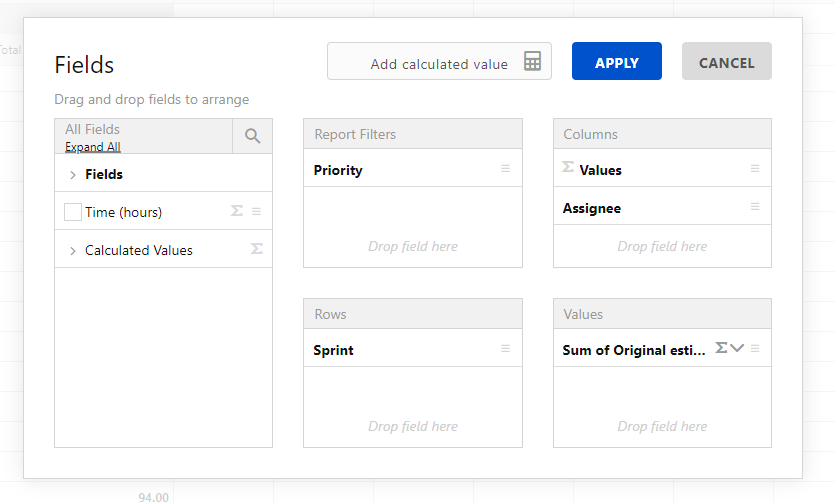Click the drag handle on the Values column item
This screenshot has width=835, height=503.
pos(755,169)
